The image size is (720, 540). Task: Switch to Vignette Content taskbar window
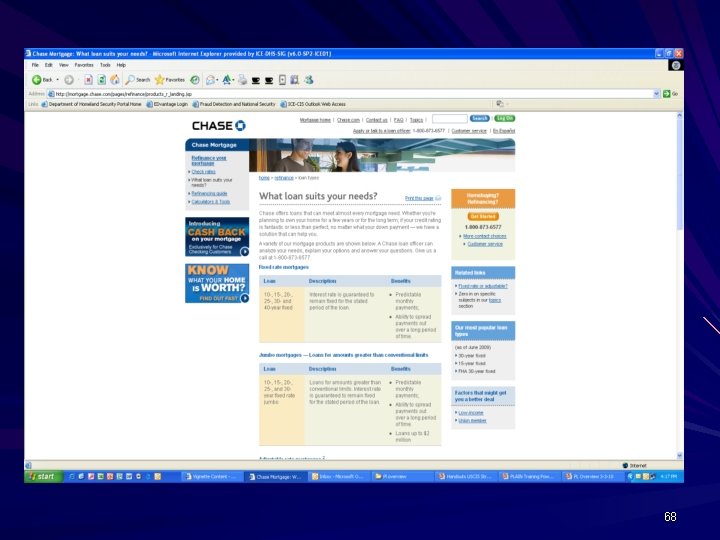211,477
